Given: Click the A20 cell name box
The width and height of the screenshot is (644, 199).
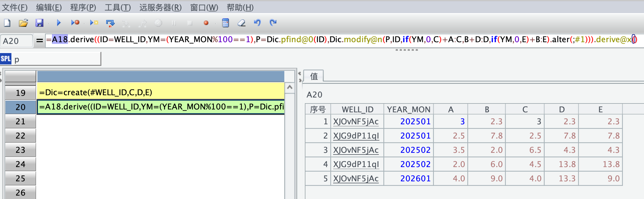Looking at the screenshot, I should pyautogui.click(x=17, y=41).
